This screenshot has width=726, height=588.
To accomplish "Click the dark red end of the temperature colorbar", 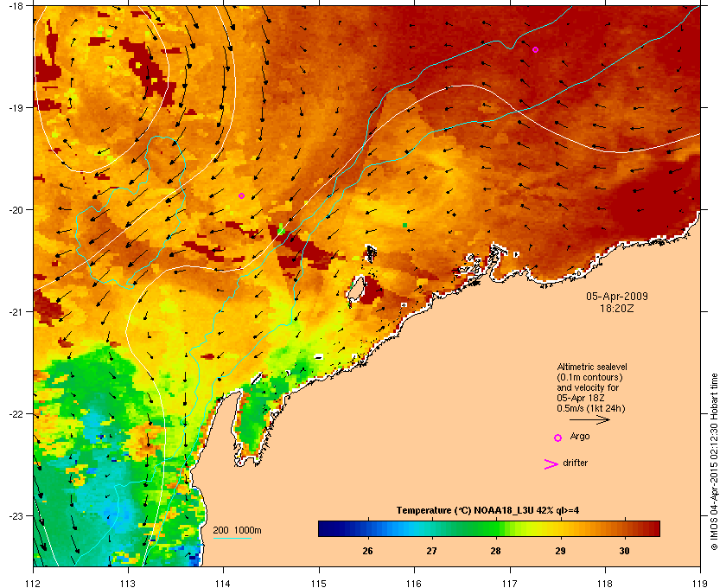I will [x=653, y=528].
